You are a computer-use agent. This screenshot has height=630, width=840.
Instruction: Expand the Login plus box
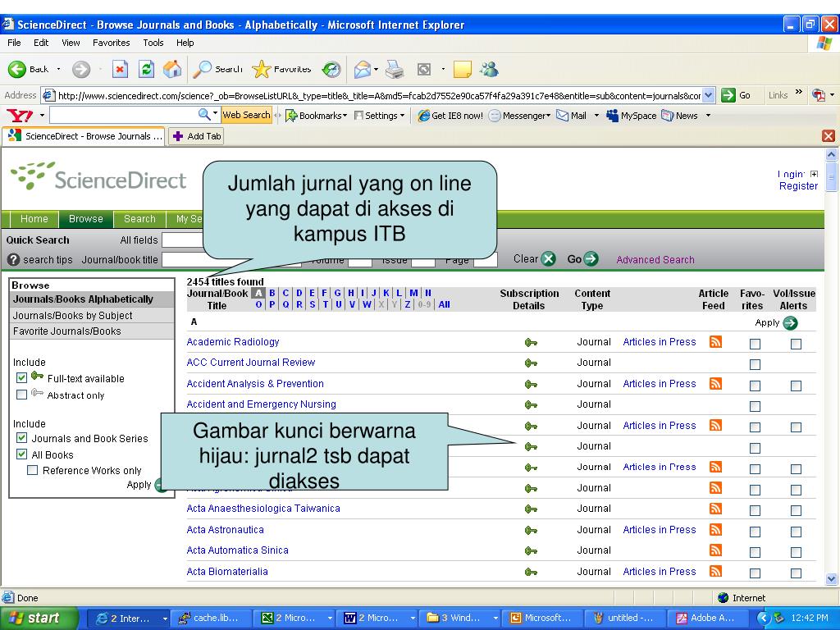click(x=815, y=174)
